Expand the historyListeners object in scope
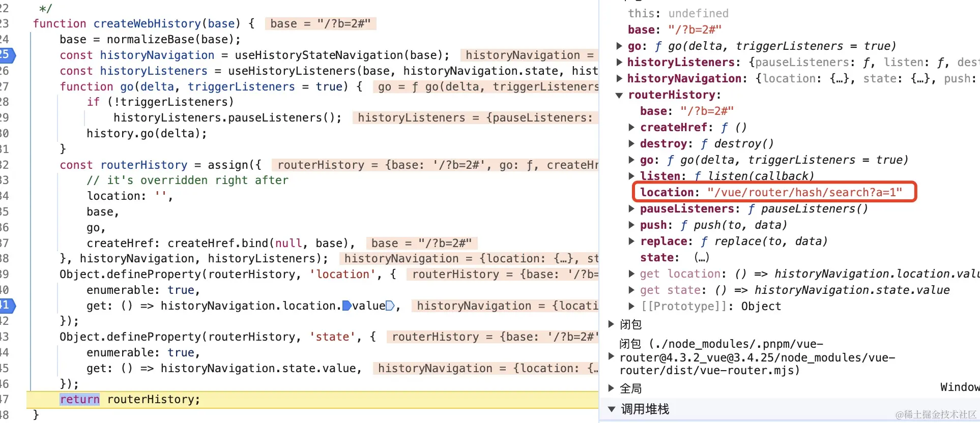The height and width of the screenshot is (423, 980). (619, 62)
